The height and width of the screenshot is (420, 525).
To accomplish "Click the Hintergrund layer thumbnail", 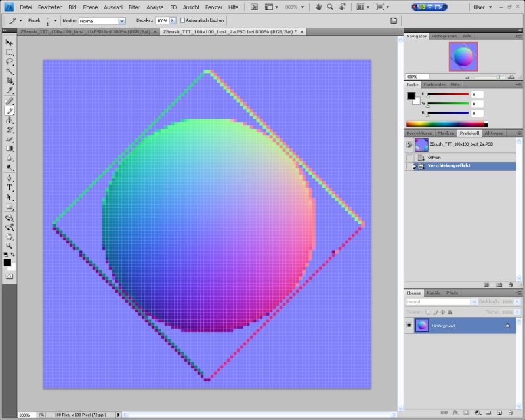I will pyautogui.click(x=423, y=325).
